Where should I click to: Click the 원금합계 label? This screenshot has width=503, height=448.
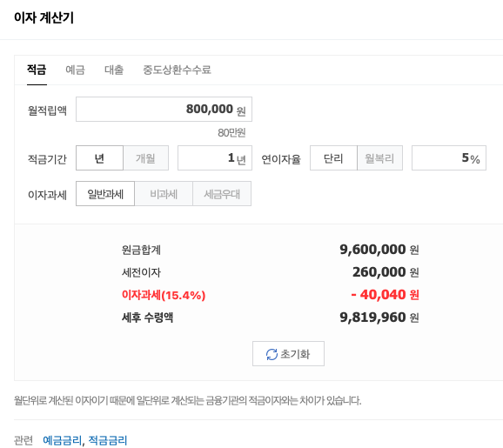(x=141, y=250)
